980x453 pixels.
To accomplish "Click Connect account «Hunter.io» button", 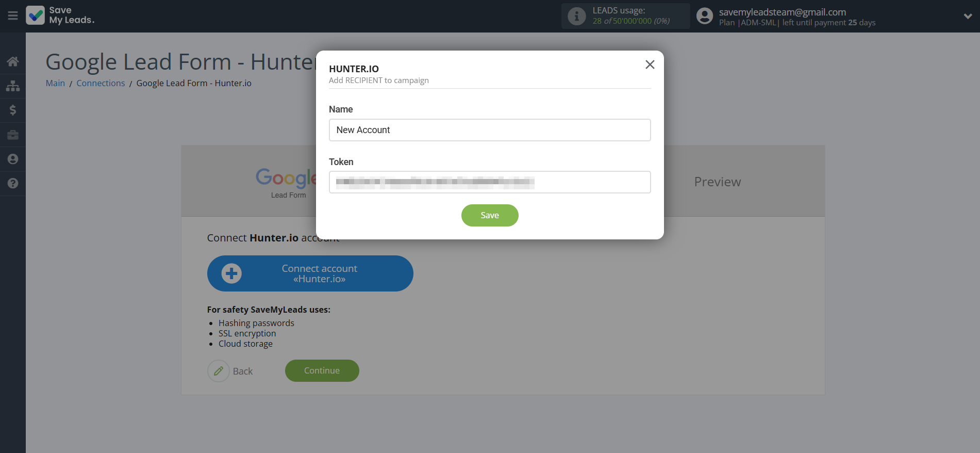I will pyautogui.click(x=310, y=273).
